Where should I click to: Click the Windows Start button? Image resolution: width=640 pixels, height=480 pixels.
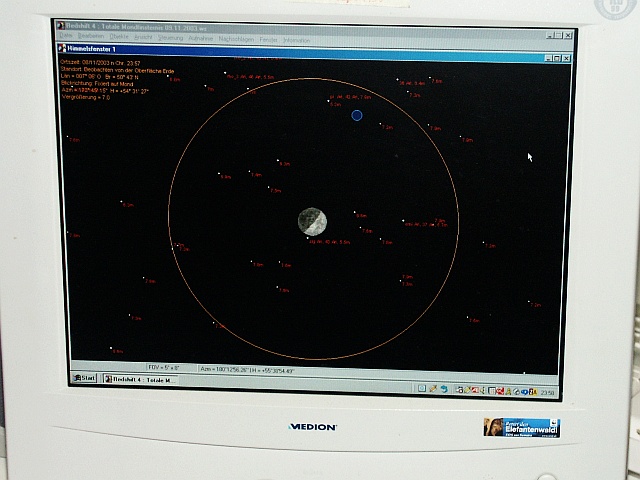84,378
